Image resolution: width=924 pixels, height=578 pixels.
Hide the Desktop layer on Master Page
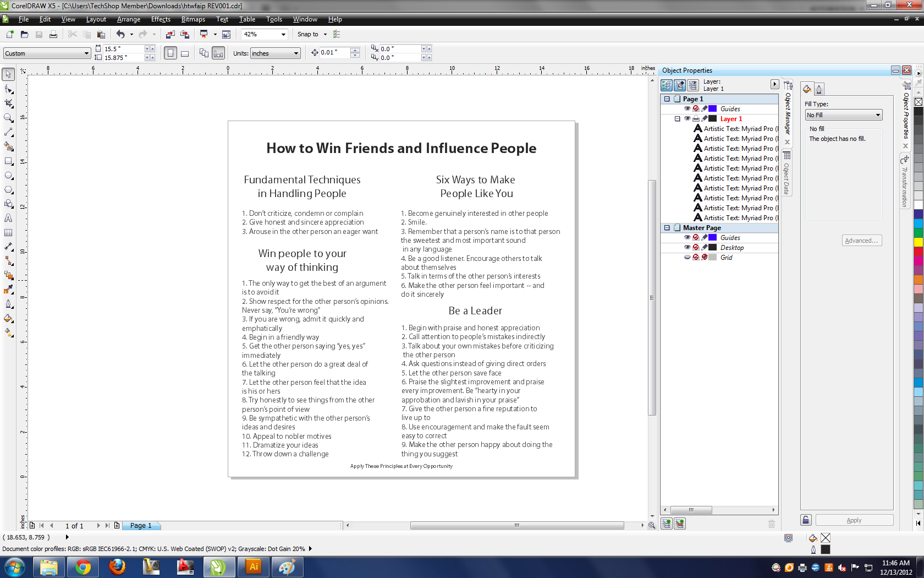tap(687, 247)
